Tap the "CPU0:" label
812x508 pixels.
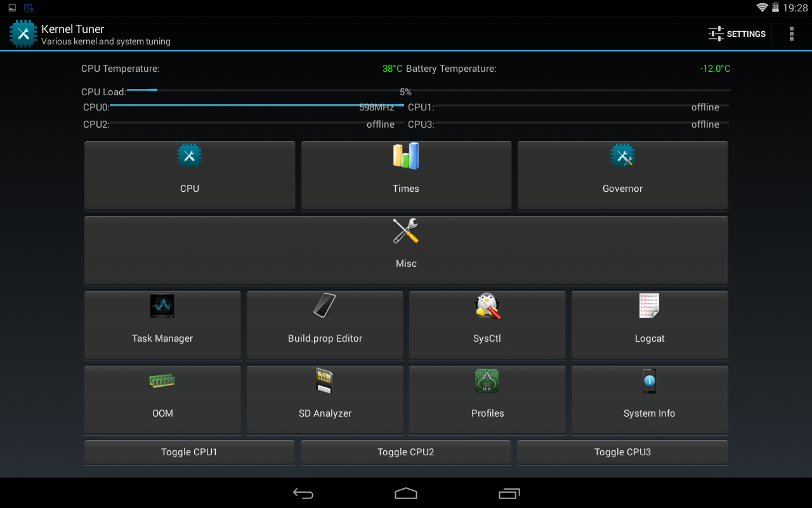point(96,107)
